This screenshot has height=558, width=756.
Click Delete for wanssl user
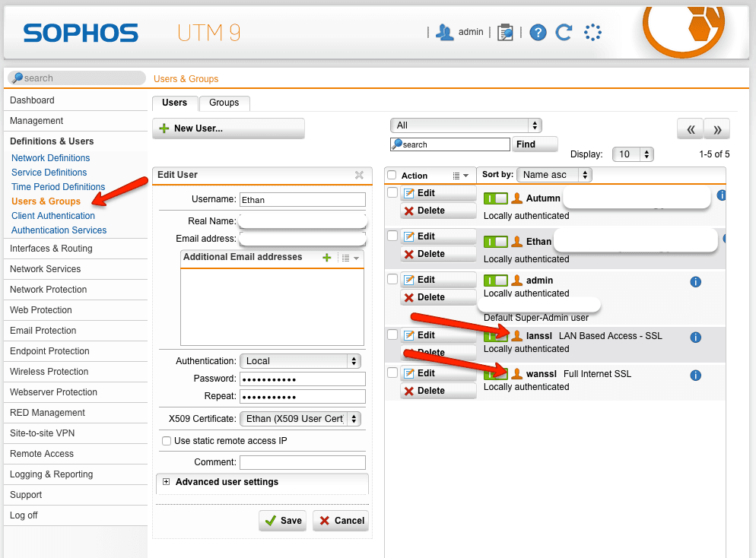click(x=438, y=391)
